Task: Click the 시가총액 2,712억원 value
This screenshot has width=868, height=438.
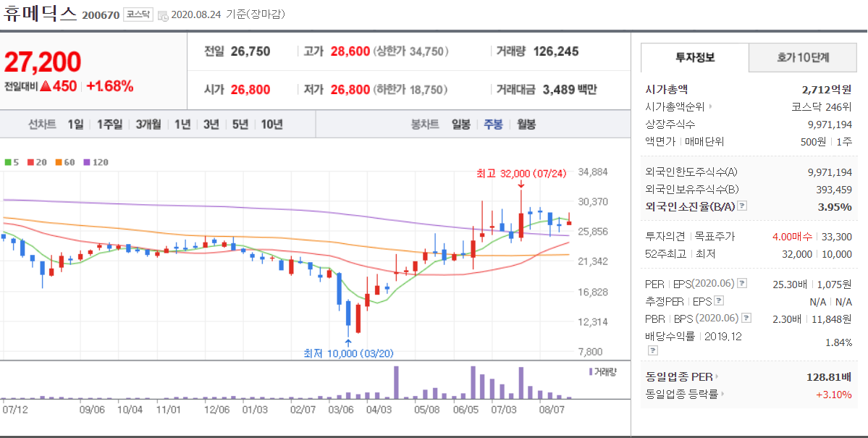Action: [x=827, y=89]
